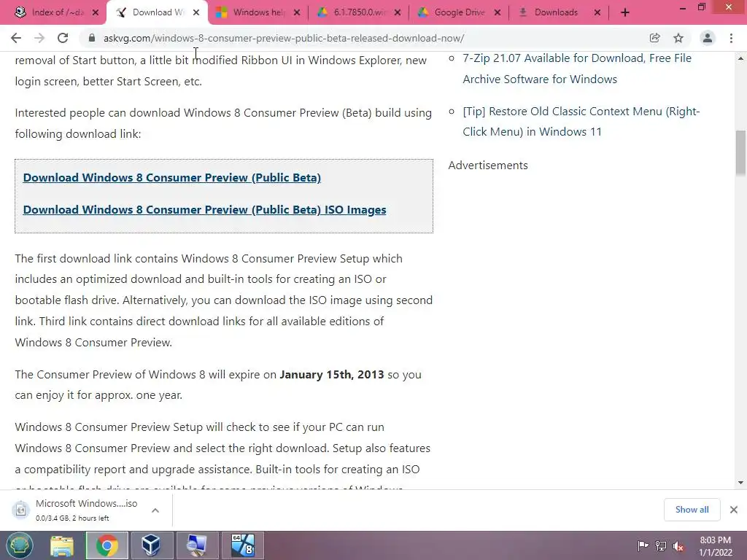Click the address bar URL

284,38
